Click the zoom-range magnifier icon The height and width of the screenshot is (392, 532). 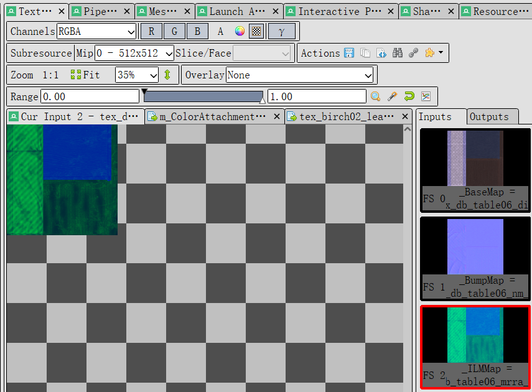(x=376, y=96)
